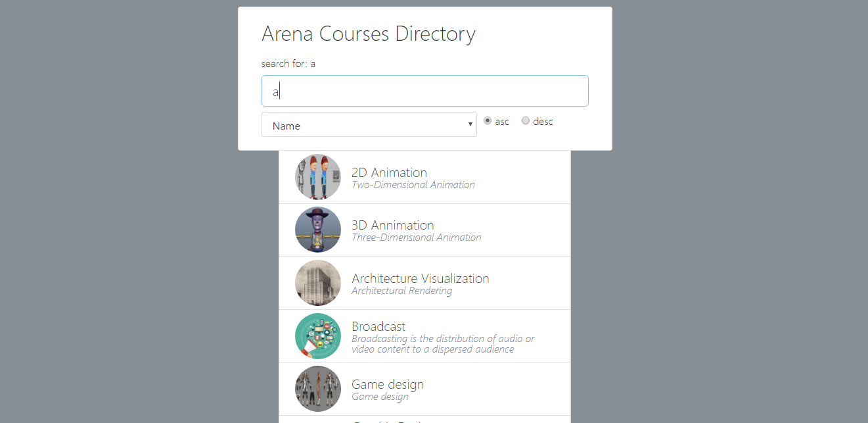Open the Game design course title
Image resolution: width=868 pixels, height=423 pixels.
[387, 384]
